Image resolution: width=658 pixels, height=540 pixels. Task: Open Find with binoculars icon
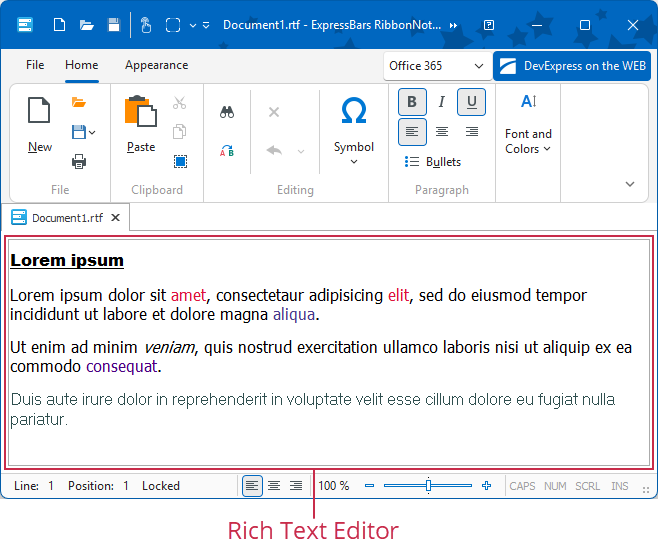click(x=227, y=112)
